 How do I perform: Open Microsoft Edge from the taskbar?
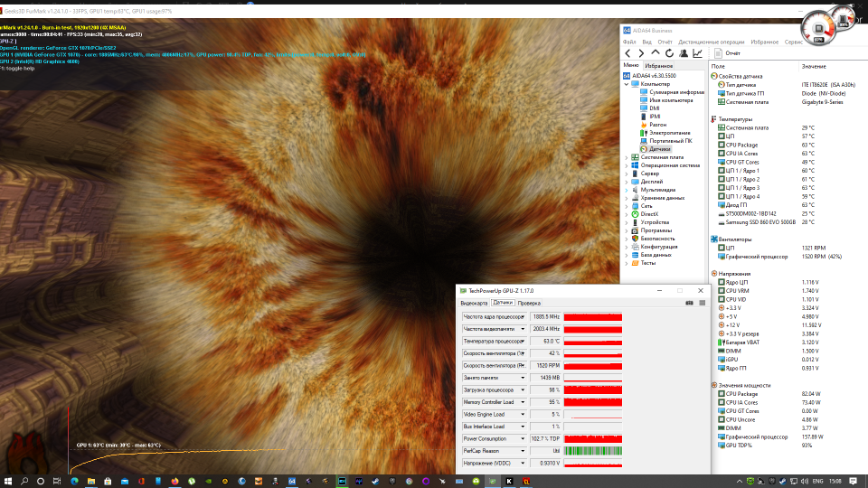[74, 482]
